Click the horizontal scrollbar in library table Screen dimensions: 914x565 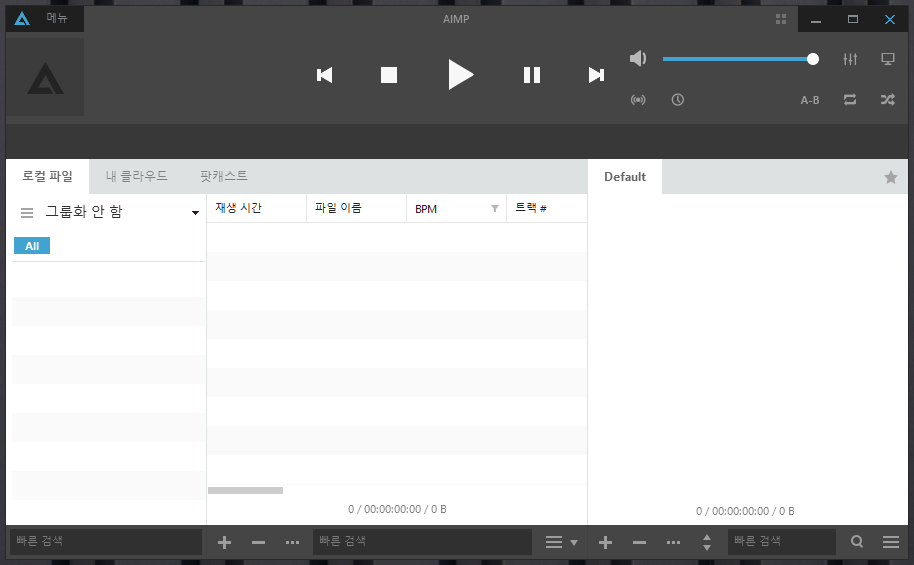(245, 490)
